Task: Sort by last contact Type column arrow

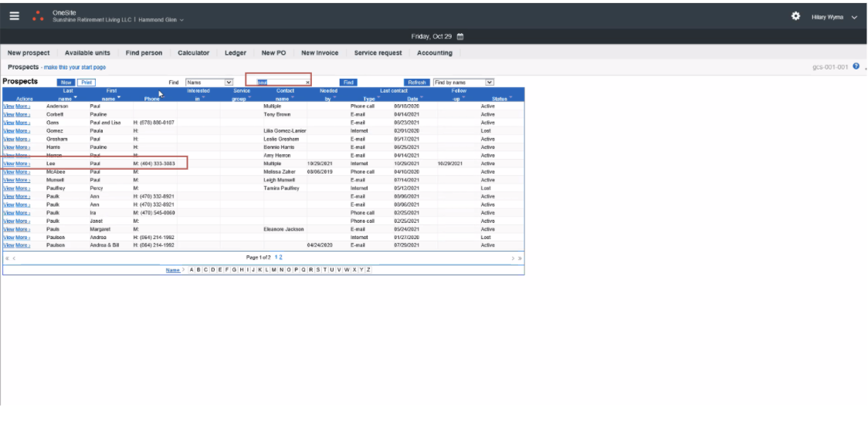Action: click(x=378, y=98)
